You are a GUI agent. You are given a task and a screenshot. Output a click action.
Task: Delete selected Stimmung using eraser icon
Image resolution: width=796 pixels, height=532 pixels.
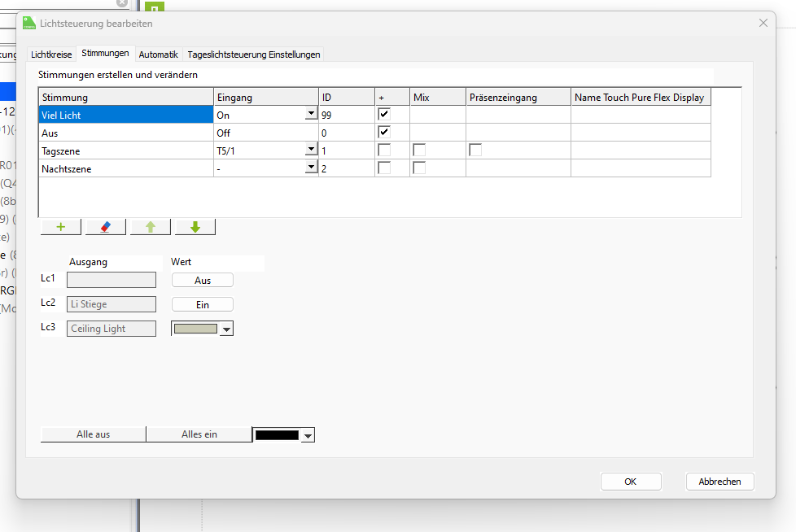coord(105,227)
